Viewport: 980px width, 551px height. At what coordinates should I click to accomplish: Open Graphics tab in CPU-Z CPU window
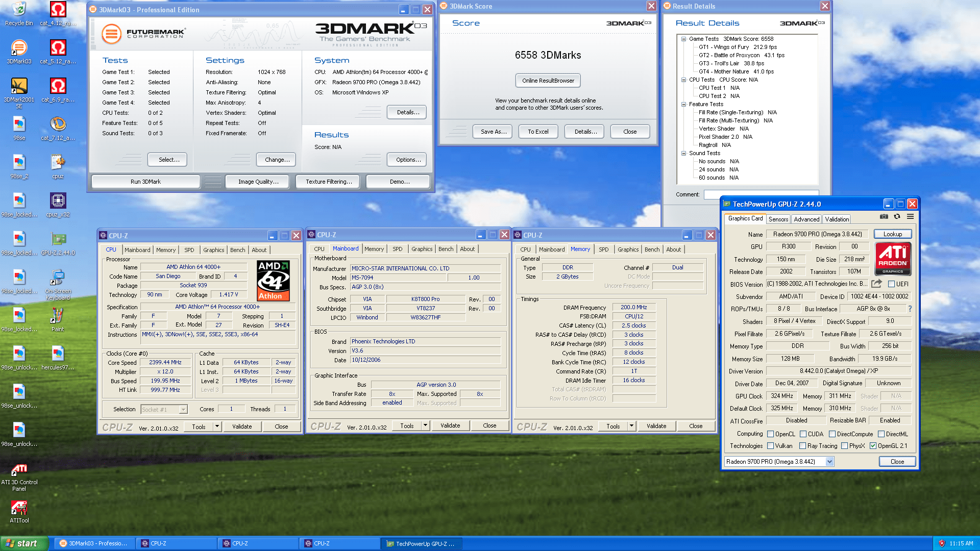tap(213, 250)
